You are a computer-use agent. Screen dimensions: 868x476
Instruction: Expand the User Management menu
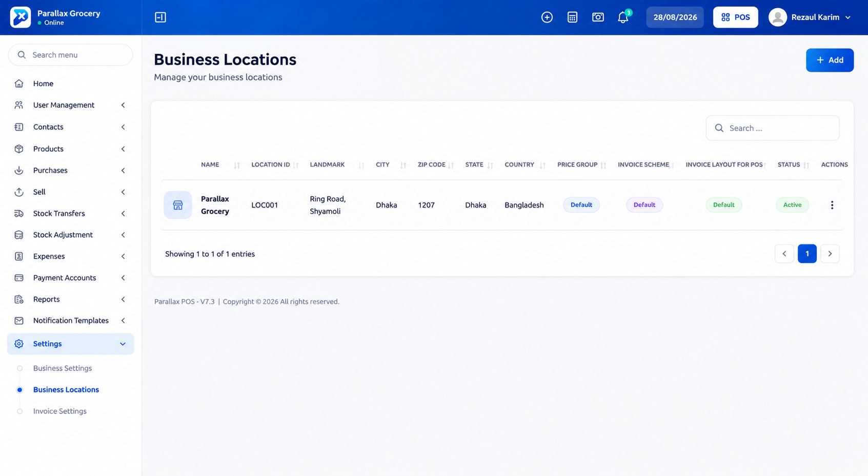point(71,105)
